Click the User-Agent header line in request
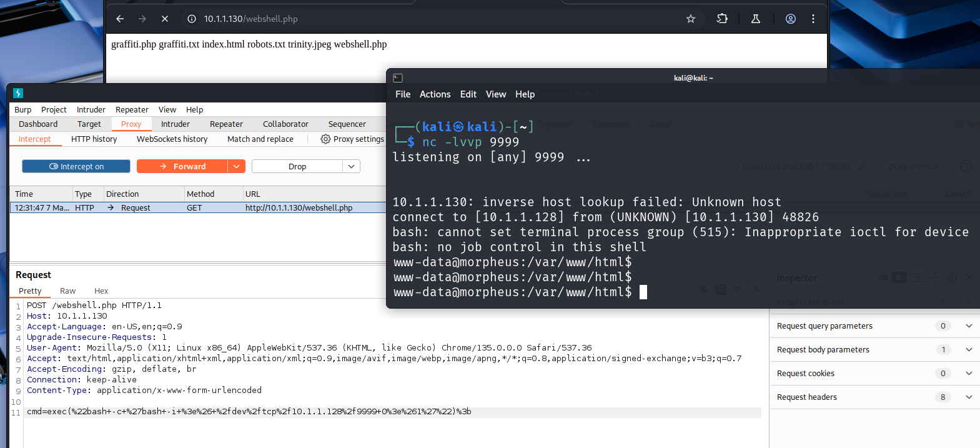Screen dimensions: 980x448 309,348
